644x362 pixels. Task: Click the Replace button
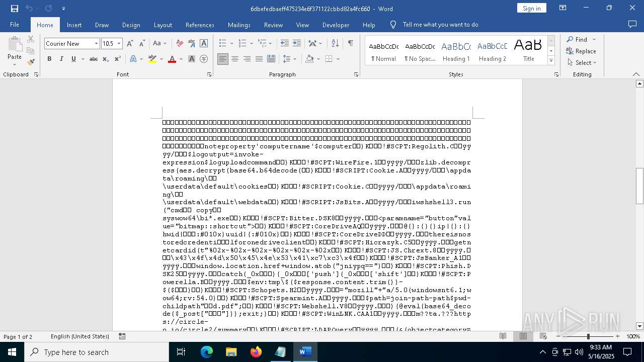click(581, 51)
